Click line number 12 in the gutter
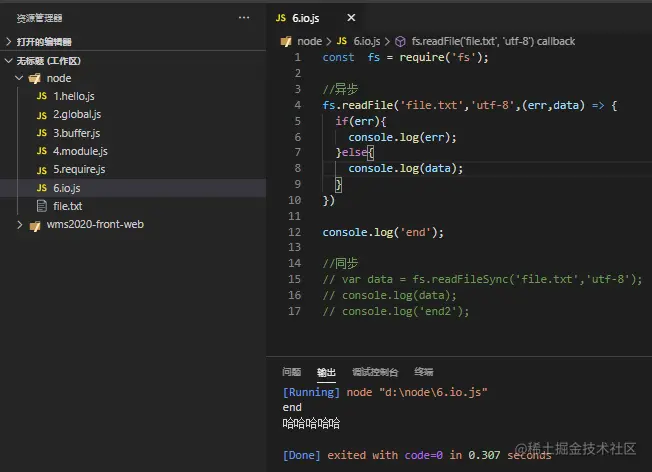The height and width of the screenshot is (472, 652). [294, 232]
